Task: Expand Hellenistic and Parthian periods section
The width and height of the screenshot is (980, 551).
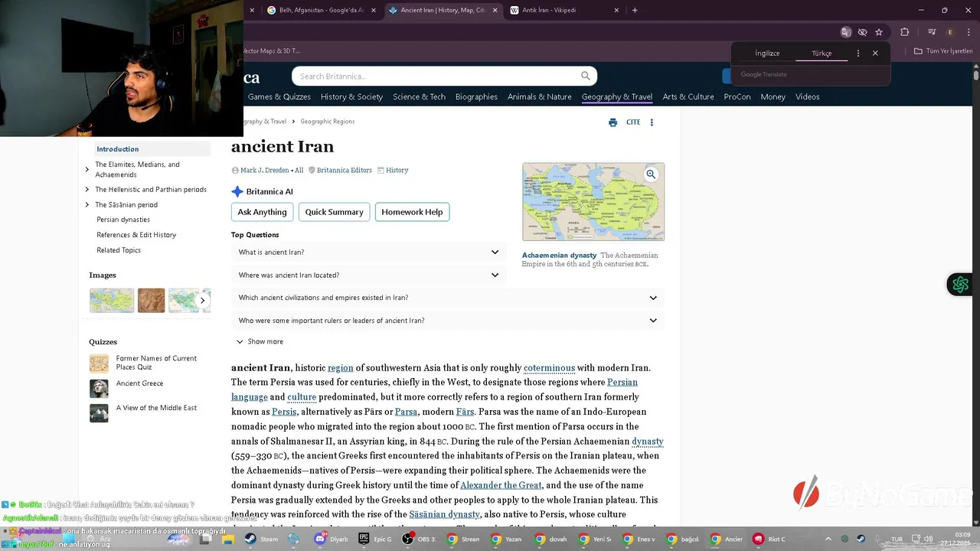Action: point(87,190)
